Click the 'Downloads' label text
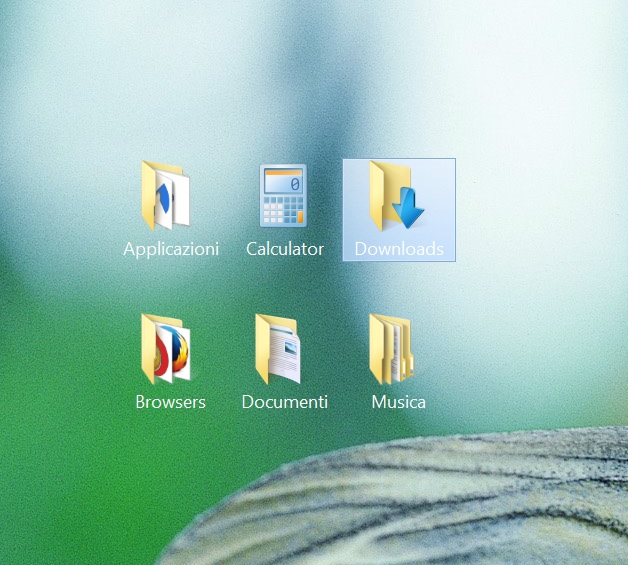This screenshot has width=628, height=565. (x=399, y=249)
